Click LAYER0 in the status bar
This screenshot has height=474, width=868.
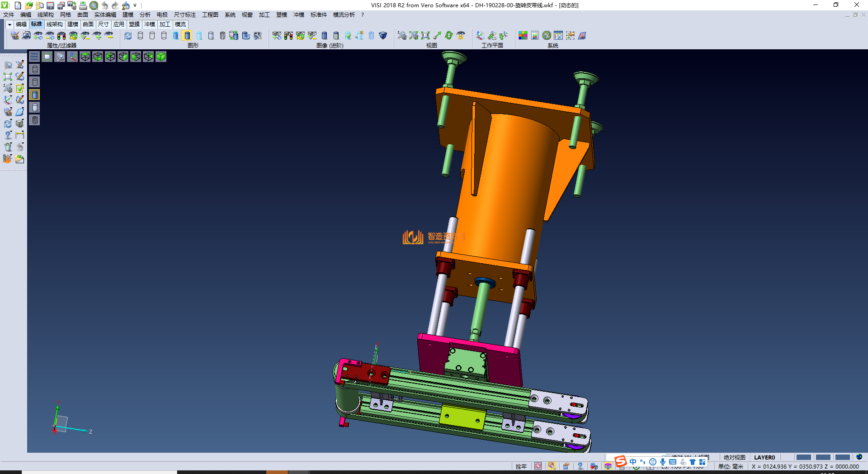[764, 457]
